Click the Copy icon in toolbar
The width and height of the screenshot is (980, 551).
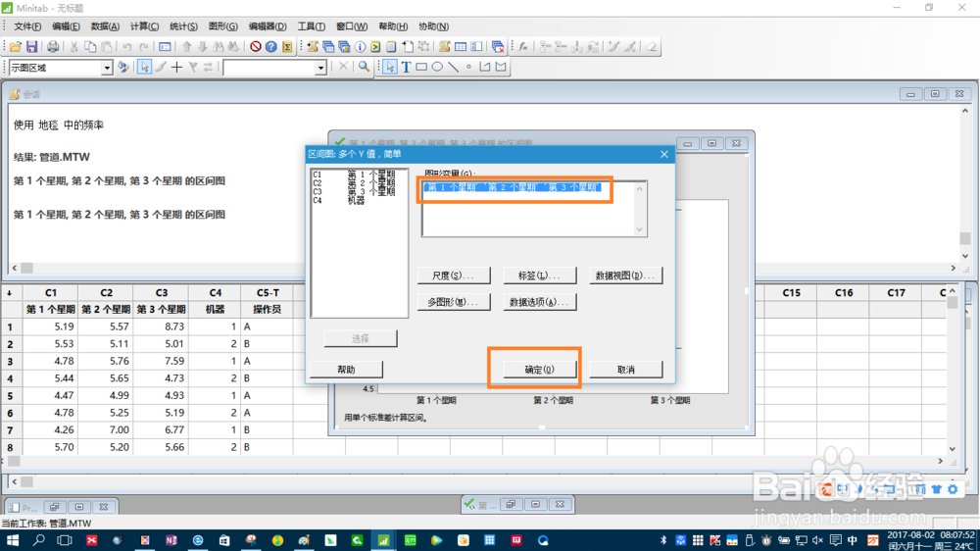[90, 47]
